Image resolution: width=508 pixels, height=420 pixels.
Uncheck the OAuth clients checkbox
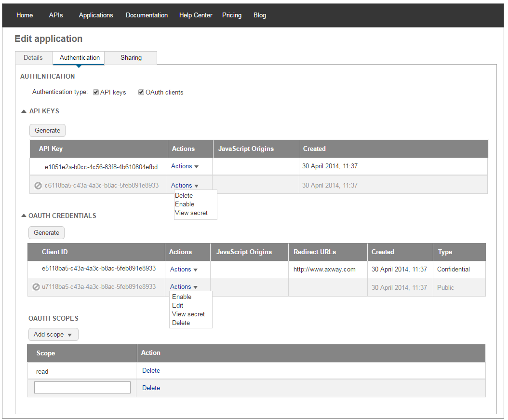(141, 92)
